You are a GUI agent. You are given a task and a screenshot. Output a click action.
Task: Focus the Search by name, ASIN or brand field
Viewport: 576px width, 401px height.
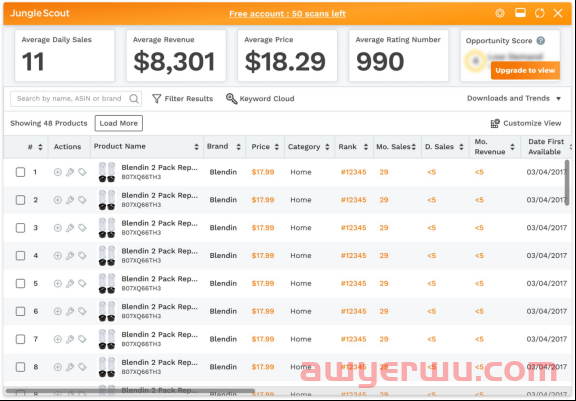pyautogui.click(x=76, y=98)
